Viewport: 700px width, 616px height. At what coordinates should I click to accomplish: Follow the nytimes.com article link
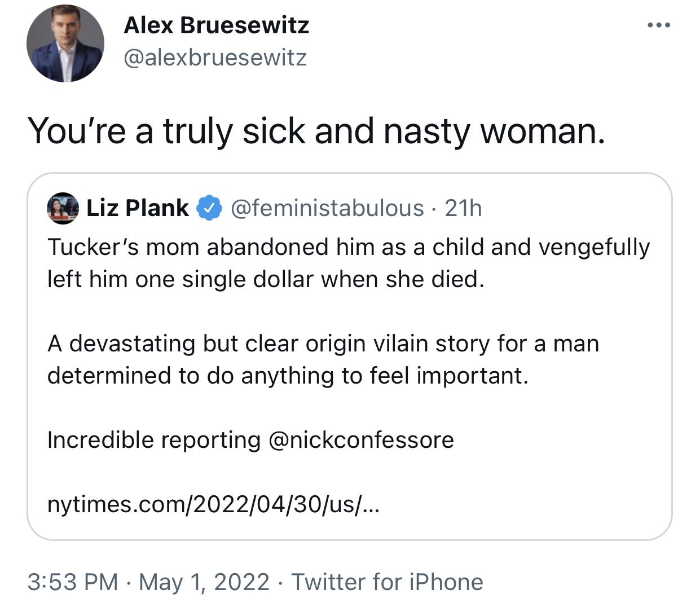(214, 504)
